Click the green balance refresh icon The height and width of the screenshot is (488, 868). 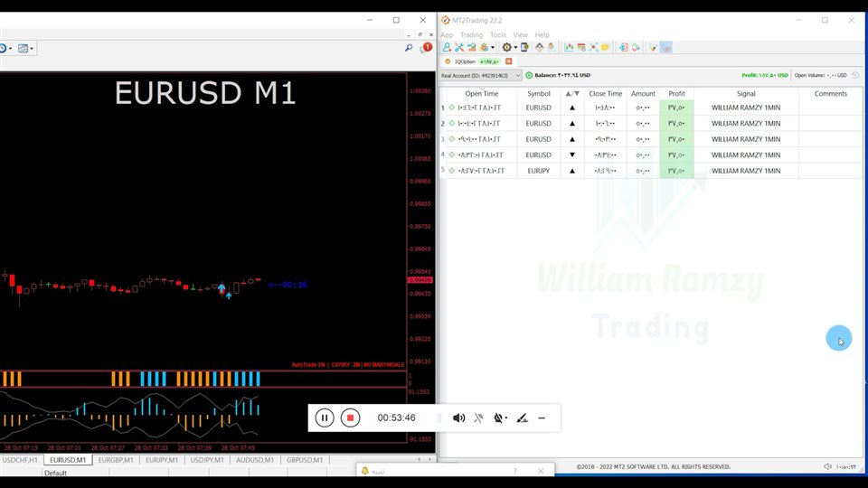coord(529,76)
